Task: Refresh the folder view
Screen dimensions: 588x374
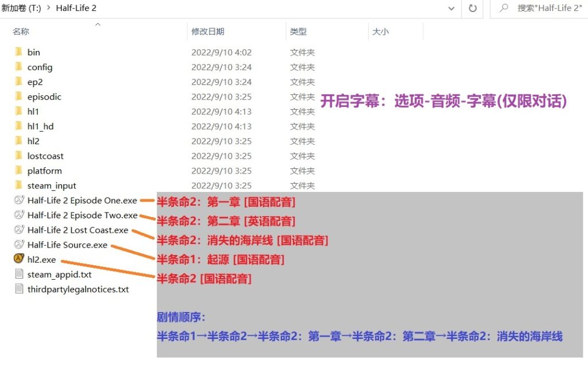Action: coord(472,8)
